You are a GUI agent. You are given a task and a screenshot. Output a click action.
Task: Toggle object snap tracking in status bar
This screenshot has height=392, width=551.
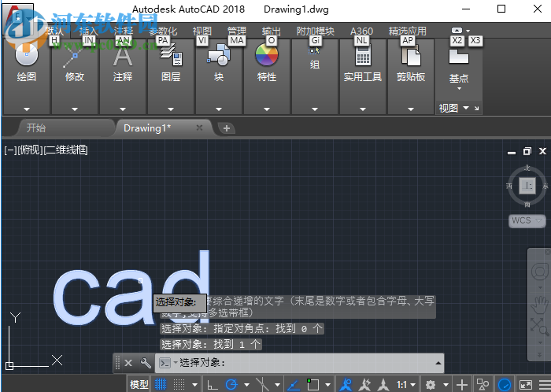pyautogui.click(x=294, y=385)
